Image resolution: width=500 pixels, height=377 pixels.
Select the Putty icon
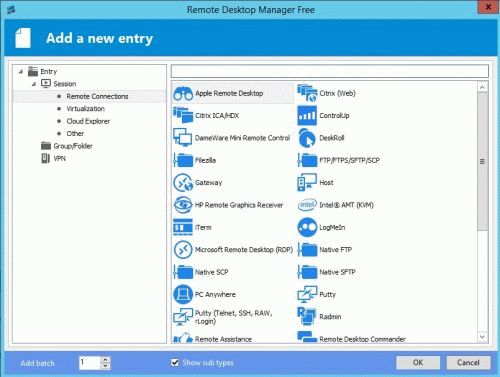tap(307, 294)
